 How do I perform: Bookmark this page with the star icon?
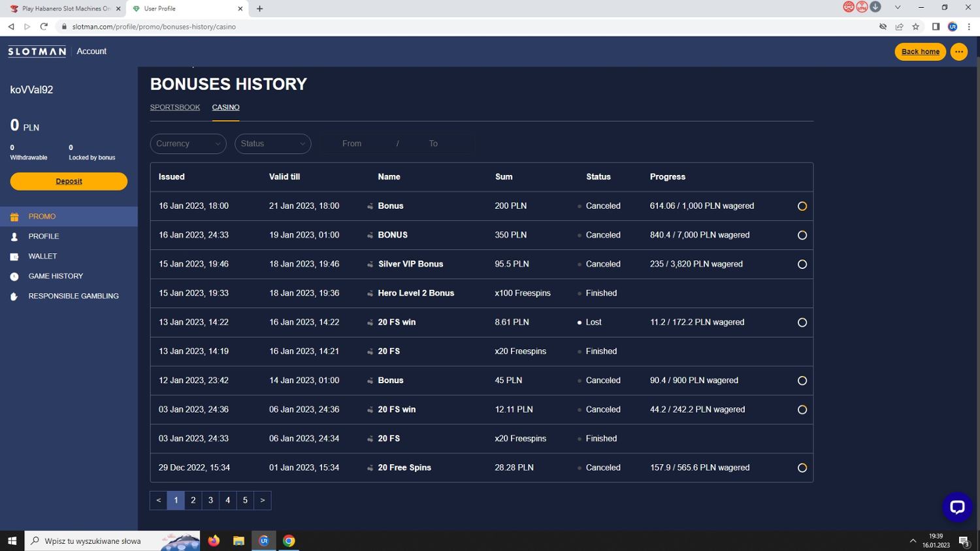(x=915, y=27)
